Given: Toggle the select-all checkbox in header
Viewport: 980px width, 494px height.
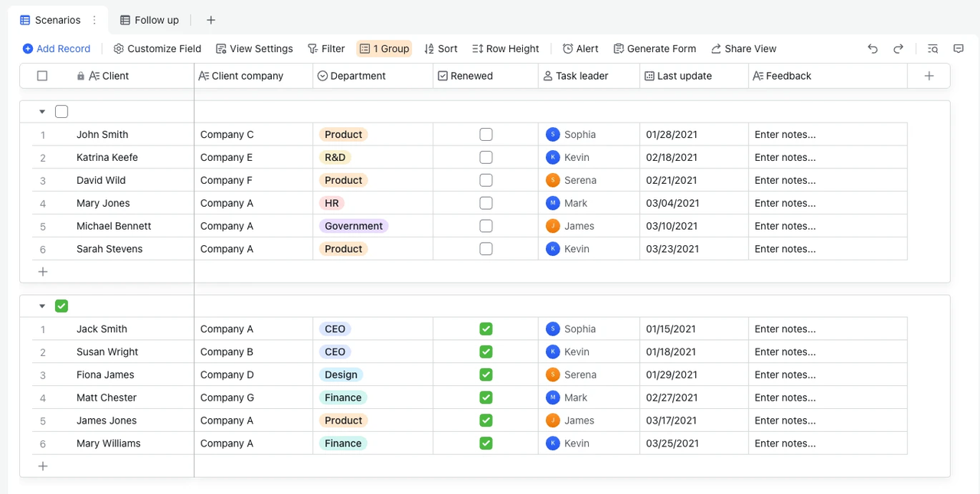Looking at the screenshot, I should coord(42,76).
